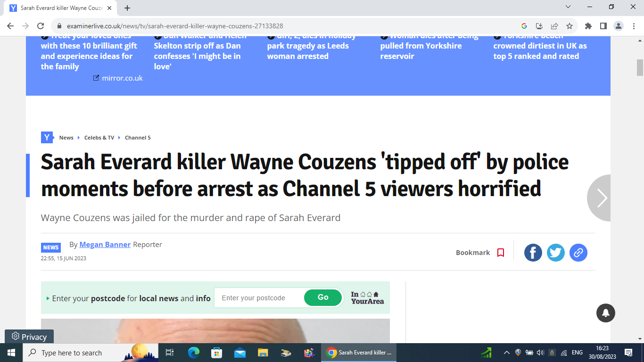644x362 pixels.
Task: Click the green Go button
Action: [x=323, y=297]
